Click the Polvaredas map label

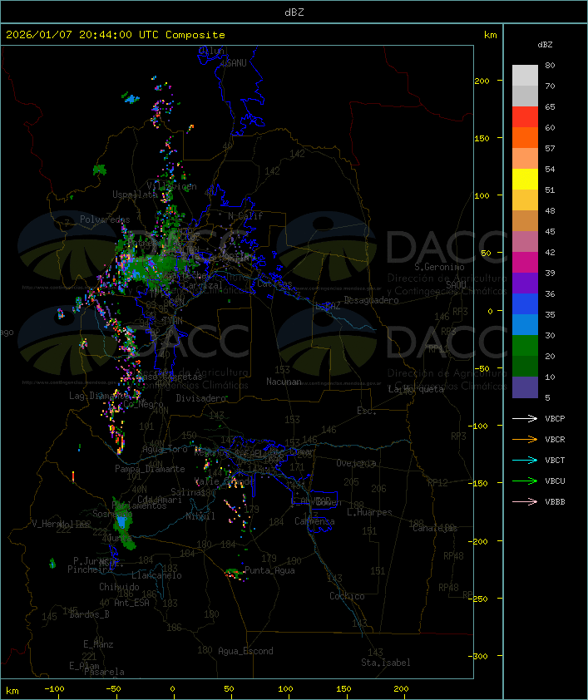(x=105, y=219)
